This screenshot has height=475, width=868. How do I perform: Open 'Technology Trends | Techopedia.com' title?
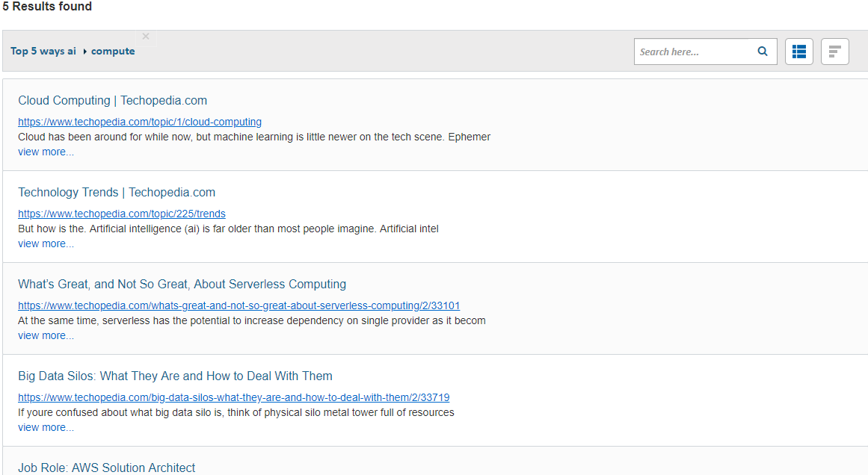(117, 193)
